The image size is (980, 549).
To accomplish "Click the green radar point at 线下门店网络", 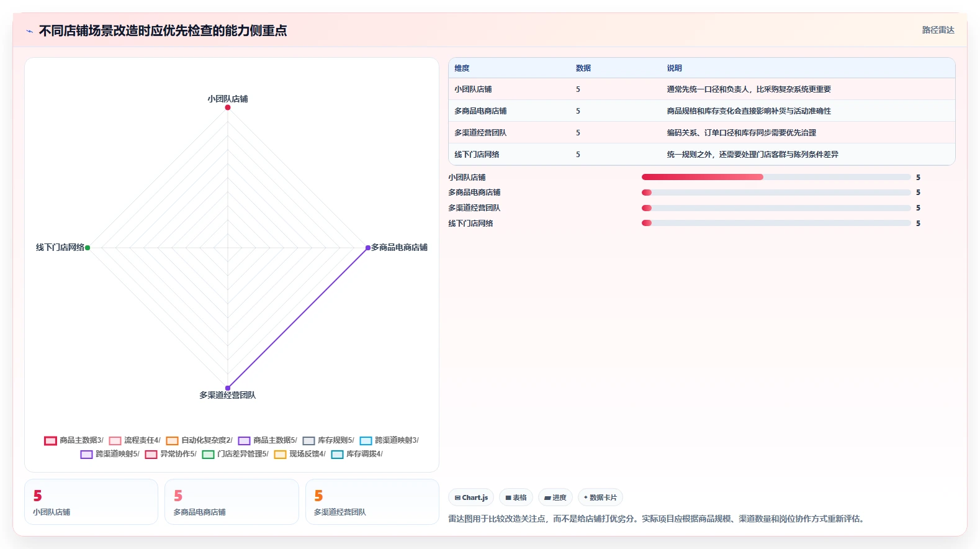I will tap(88, 248).
